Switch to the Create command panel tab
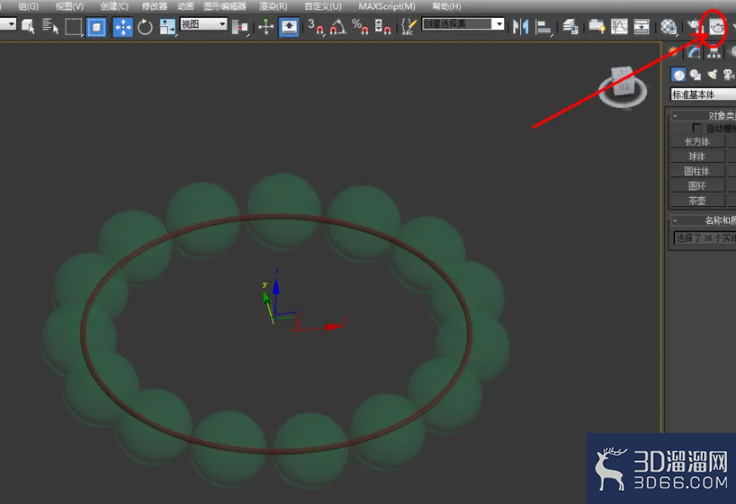Viewport: 736px width, 504px height. pyautogui.click(x=673, y=52)
